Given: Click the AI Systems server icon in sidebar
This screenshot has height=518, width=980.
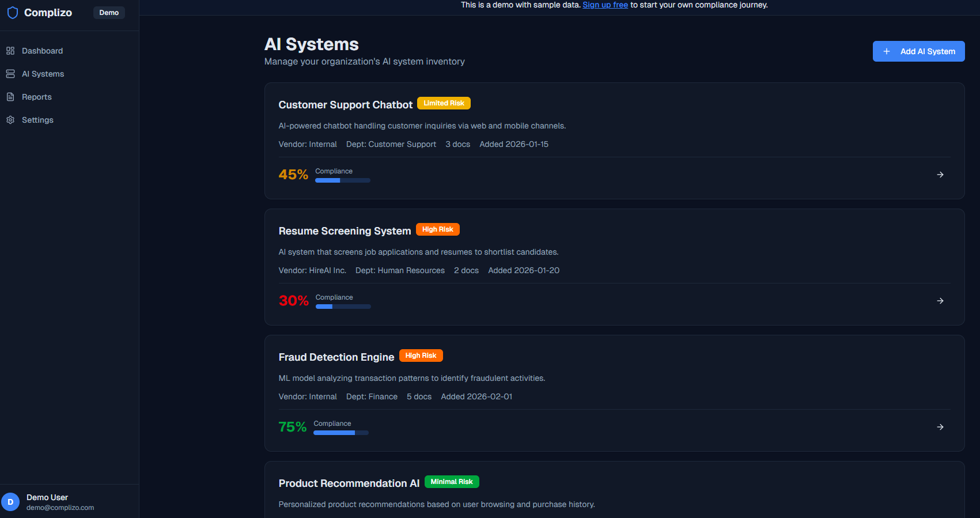Looking at the screenshot, I should 10,74.
